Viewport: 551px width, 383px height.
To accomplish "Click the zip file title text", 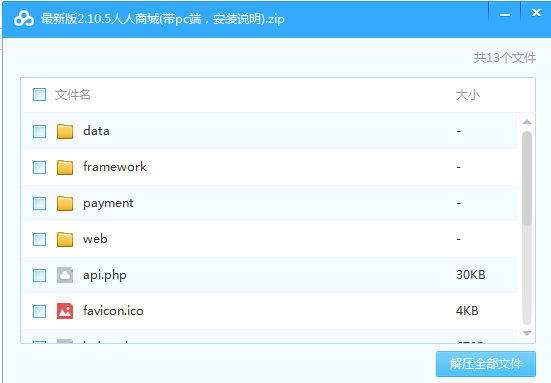I will [163, 19].
